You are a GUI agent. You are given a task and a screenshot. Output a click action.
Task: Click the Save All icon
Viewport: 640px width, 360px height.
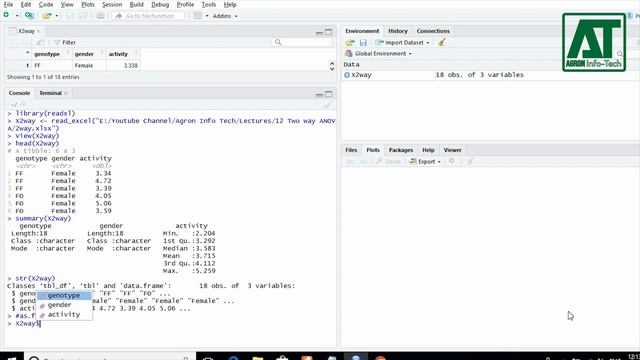pyautogui.click(x=83, y=16)
